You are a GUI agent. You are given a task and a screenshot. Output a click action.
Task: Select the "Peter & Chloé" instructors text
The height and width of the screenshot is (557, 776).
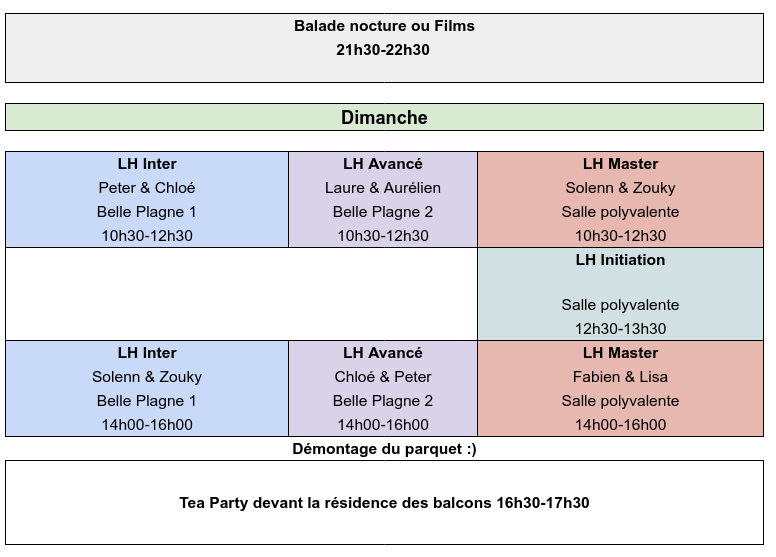click(147, 188)
